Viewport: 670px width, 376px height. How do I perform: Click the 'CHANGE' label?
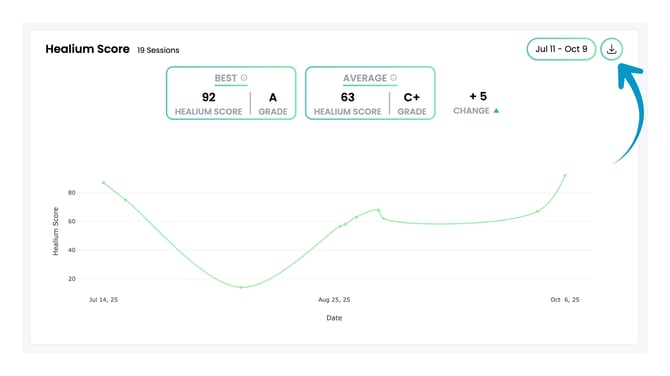click(x=471, y=111)
